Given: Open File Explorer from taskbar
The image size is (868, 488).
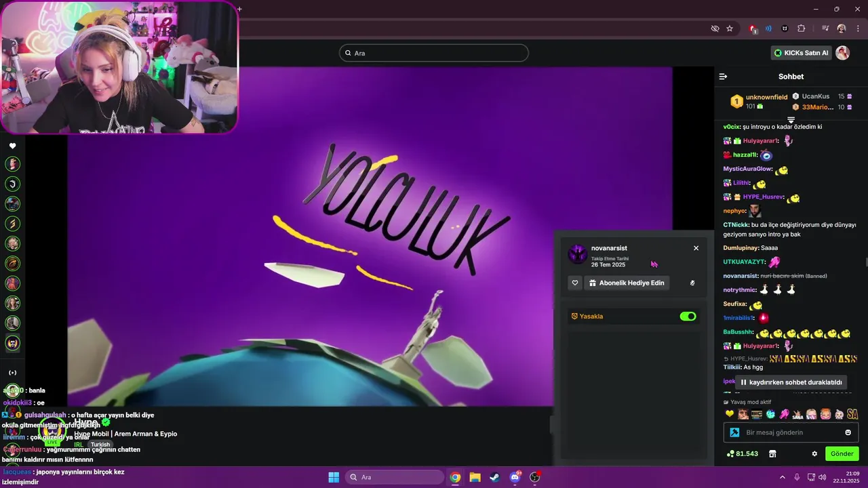Looking at the screenshot, I should point(475,477).
